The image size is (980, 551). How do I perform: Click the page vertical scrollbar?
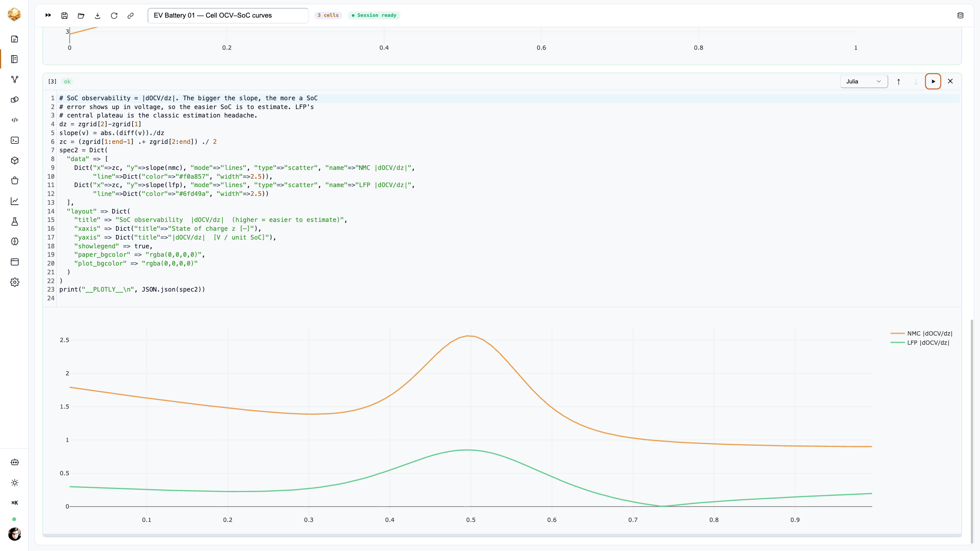point(972,431)
